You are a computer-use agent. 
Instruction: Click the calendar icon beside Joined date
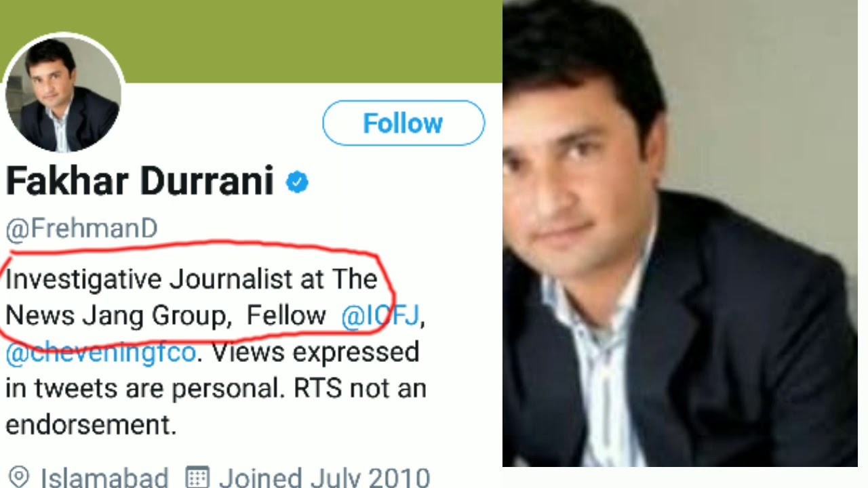coord(197,477)
